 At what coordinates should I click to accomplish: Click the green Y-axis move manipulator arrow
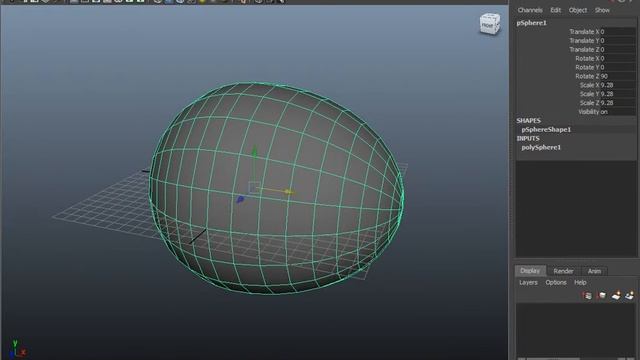(254, 152)
